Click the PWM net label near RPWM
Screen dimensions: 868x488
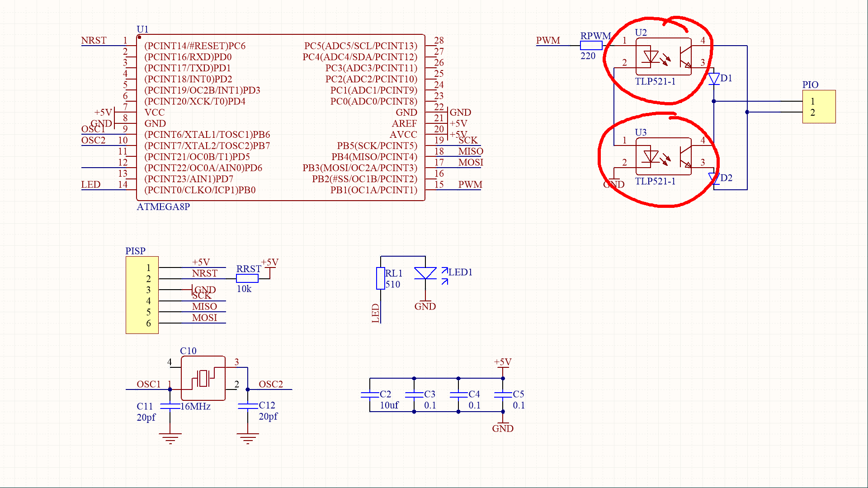[x=548, y=41]
